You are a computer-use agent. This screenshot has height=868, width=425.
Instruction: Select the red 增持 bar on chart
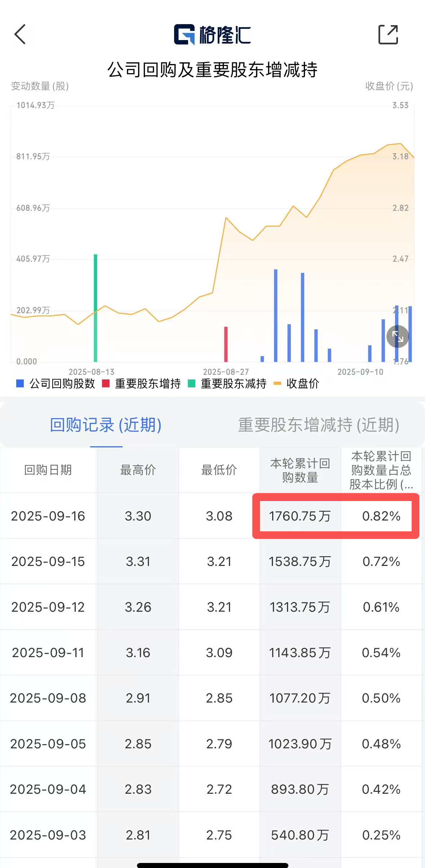[x=226, y=344]
